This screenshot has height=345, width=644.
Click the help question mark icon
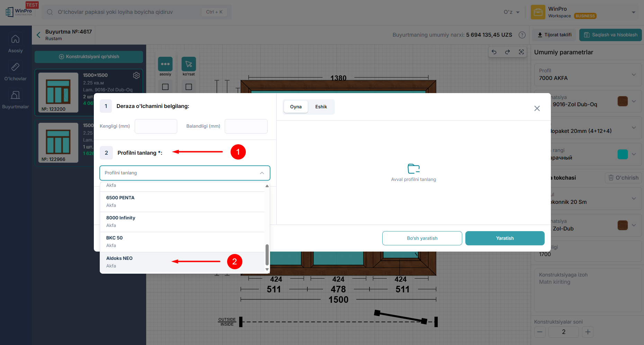pyautogui.click(x=522, y=35)
